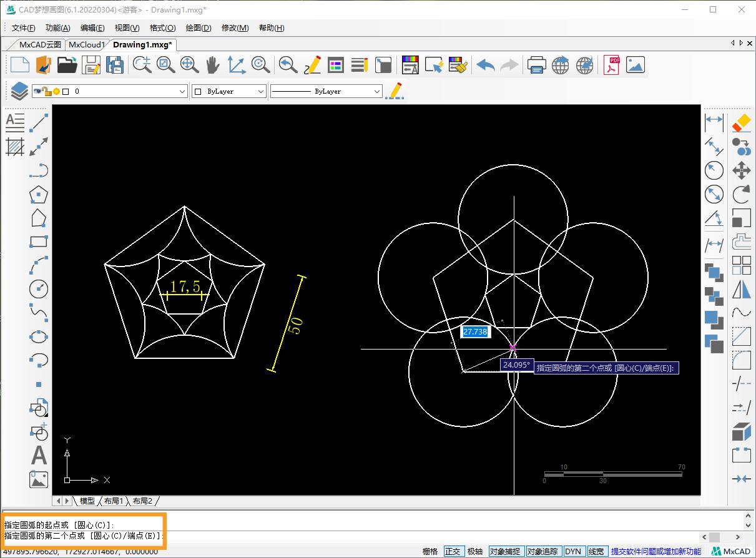Open the 绘图(D) menu
The width and height of the screenshot is (756, 558).
199,28
